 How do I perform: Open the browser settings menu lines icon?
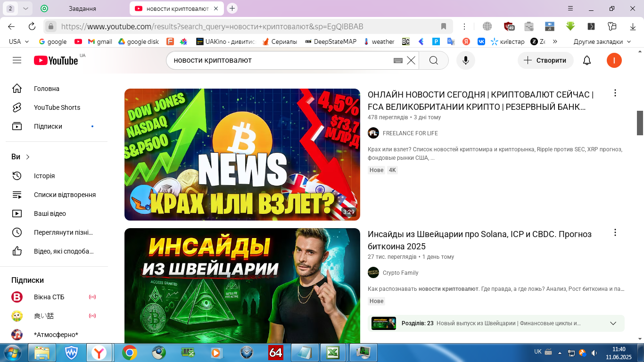570,8
